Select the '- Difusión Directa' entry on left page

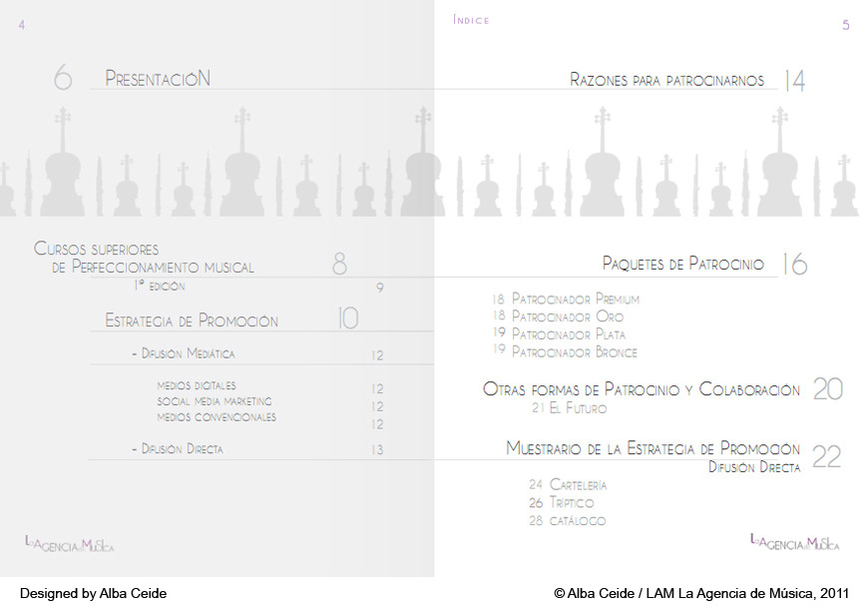tap(178, 448)
